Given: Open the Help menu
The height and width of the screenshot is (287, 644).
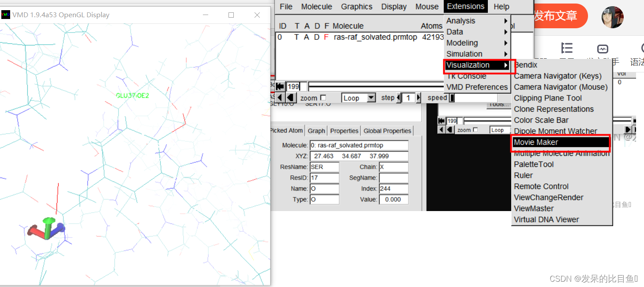Looking at the screenshot, I should 502,7.
